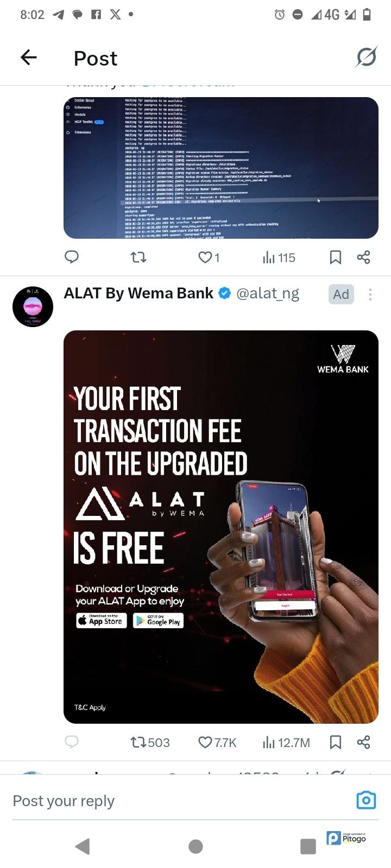Open the camera icon in reply bar
The image size is (391, 868).
(x=366, y=800)
